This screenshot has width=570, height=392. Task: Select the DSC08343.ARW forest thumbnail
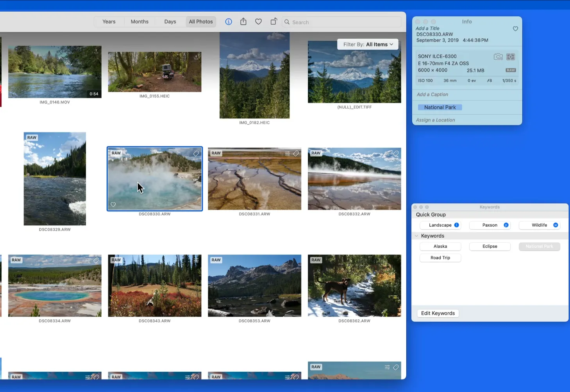tap(155, 286)
